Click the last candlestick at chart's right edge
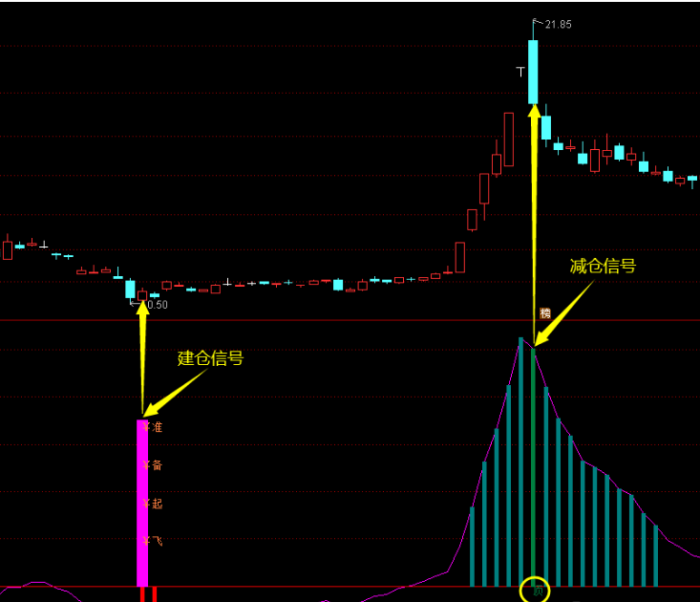This screenshot has width=700, height=602. [692, 179]
